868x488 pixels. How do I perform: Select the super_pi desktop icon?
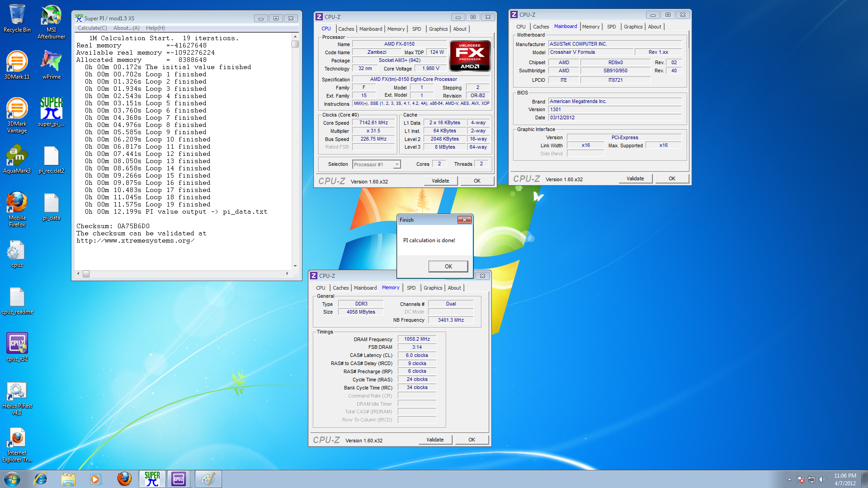pyautogui.click(x=51, y=112)
